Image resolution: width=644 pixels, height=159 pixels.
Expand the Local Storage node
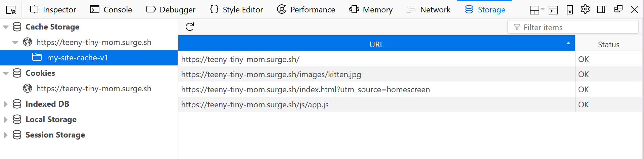click(x=6, y=120)
